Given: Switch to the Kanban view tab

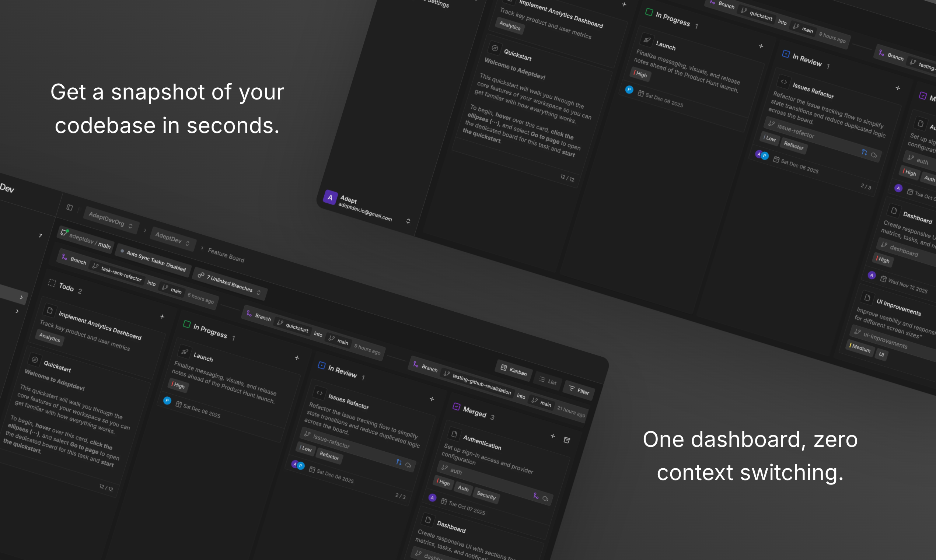Looking at the screenshot, I should coord(514,370).
